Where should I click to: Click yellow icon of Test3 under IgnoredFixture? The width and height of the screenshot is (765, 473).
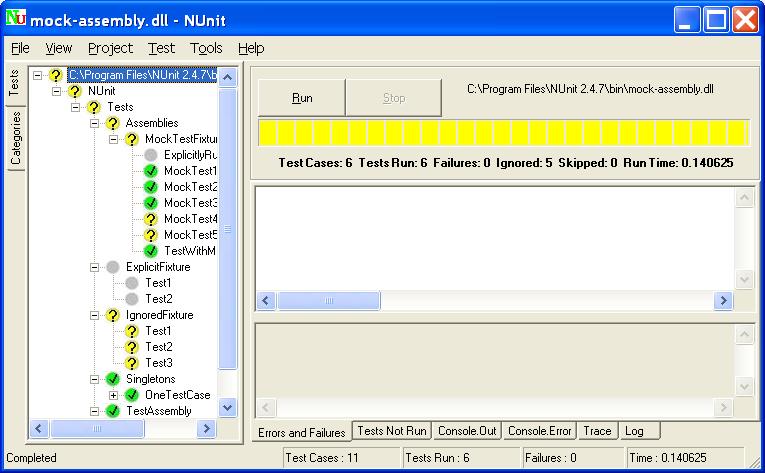coord(132,363)
